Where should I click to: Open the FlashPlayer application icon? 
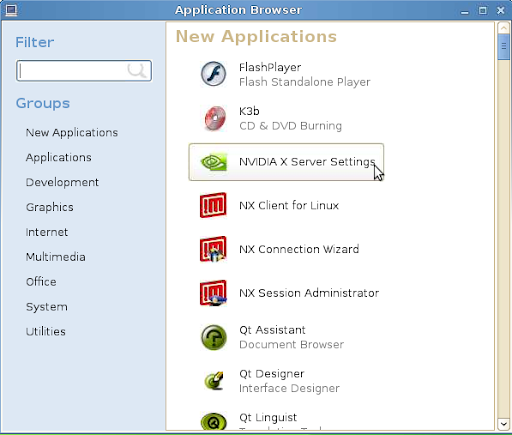click(213, 74)
